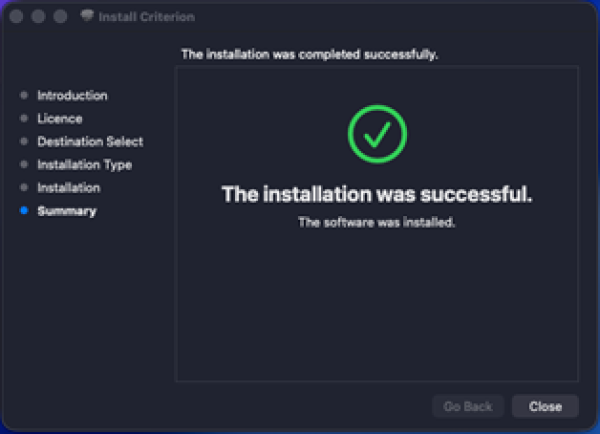Select the Licence step in sidebar
Image resolution: width=600 pixels, height=434 pixels.
[60, 119]
